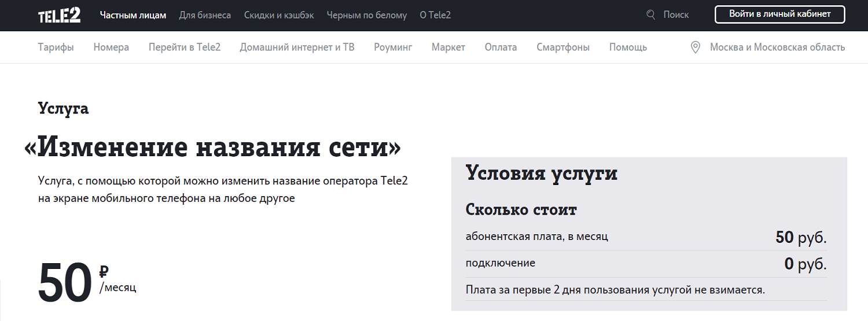Click the подключение row label
This screenshot has width=868, height=321.
tap(501, 263)
